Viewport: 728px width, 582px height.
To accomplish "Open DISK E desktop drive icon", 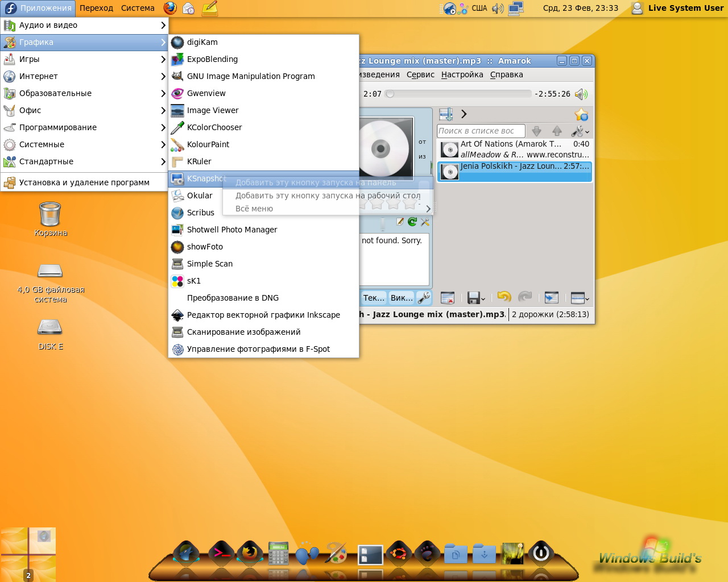I will (50, 334).
